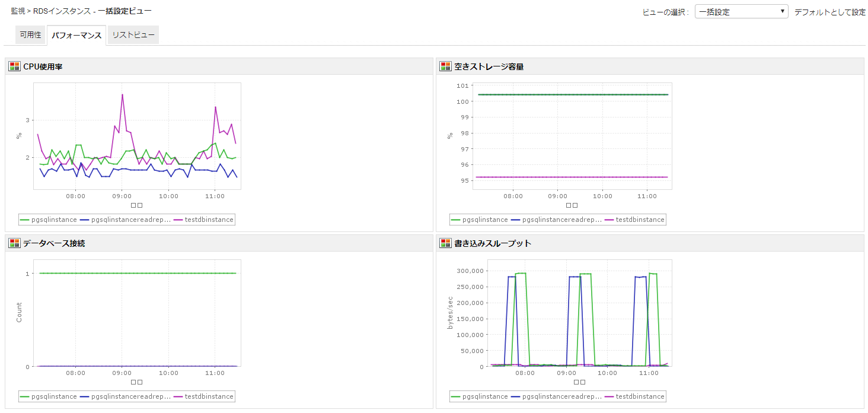Toggle testdbinstance legend in the 空きストレージ容量 chart
The width and height of the screenshot is (868, 413).
634,220
